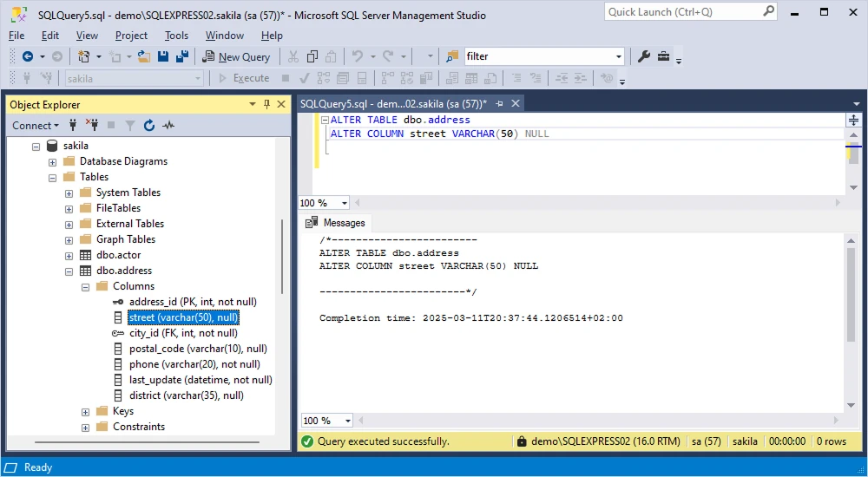Open the Project menu
Viewport: 868px width, 477px height.
pyautogui.click(x=131, y=36)
